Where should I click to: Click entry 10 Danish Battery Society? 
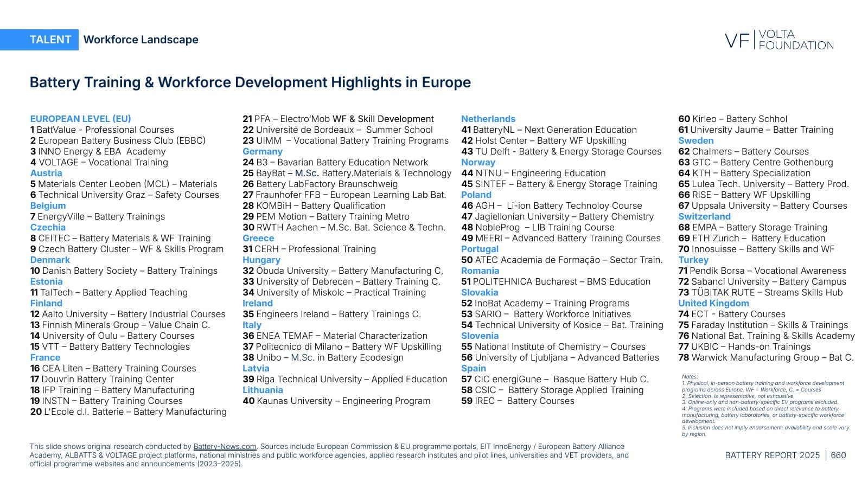tap(124, 271)
